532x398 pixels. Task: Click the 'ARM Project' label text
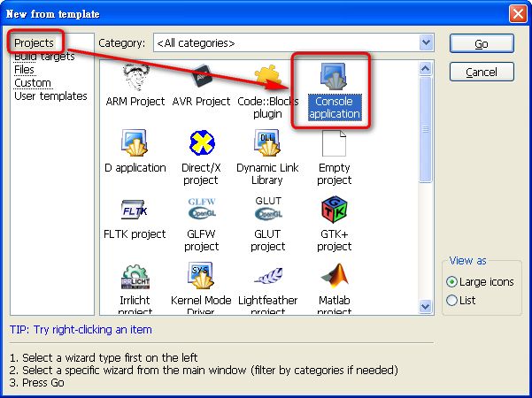[x=135, y=102]
